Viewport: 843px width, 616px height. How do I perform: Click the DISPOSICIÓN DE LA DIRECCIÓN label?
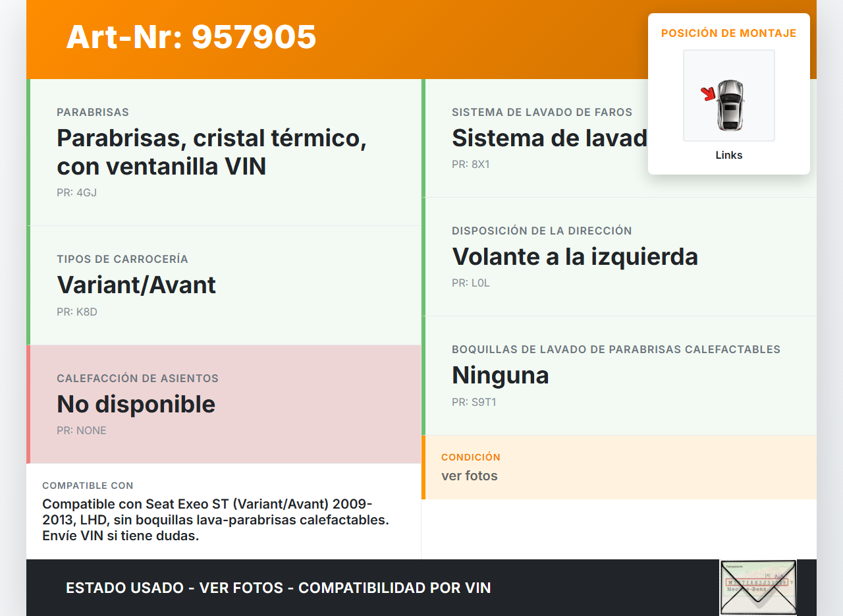[542, 231]
